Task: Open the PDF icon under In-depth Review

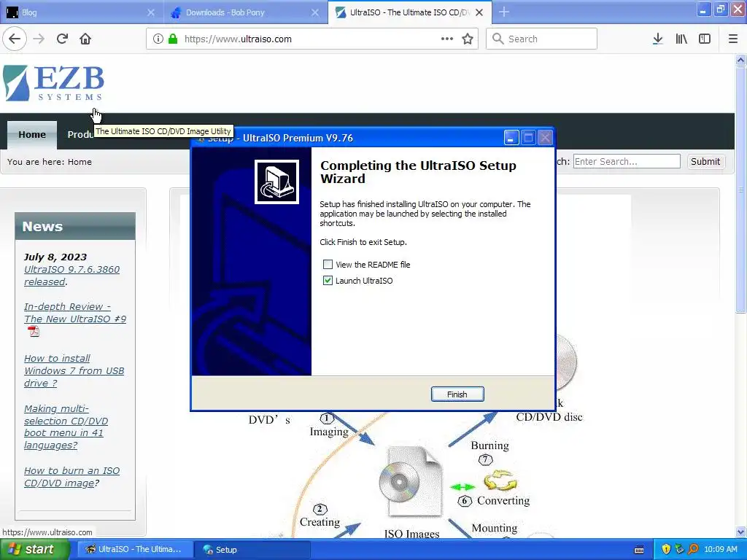Action: (x=34, y=331)
